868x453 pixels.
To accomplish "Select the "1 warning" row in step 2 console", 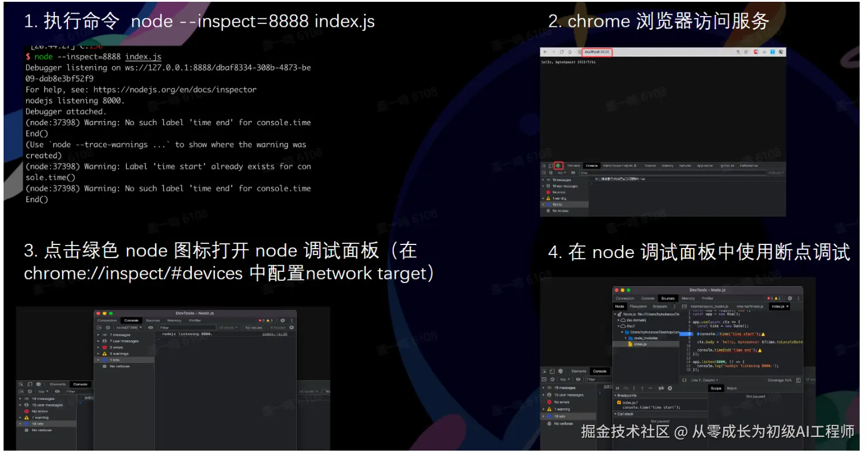I will coord(565,198).
